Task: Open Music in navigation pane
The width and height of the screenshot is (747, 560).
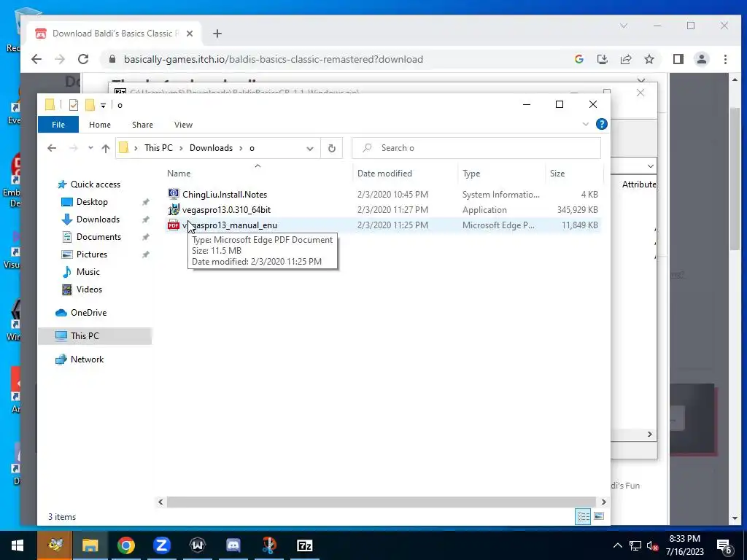Action: pos(88,272)
